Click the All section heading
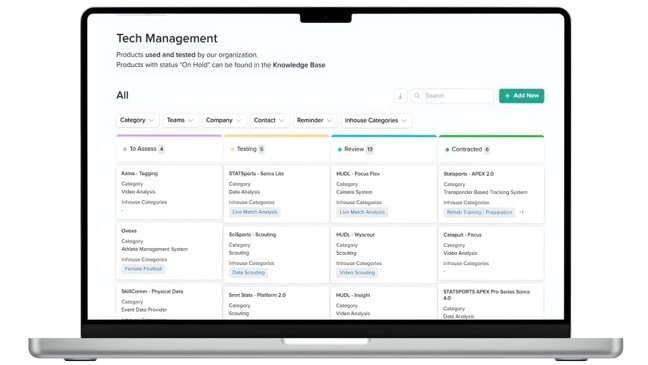Screen dimensions: 648x365 122,95
